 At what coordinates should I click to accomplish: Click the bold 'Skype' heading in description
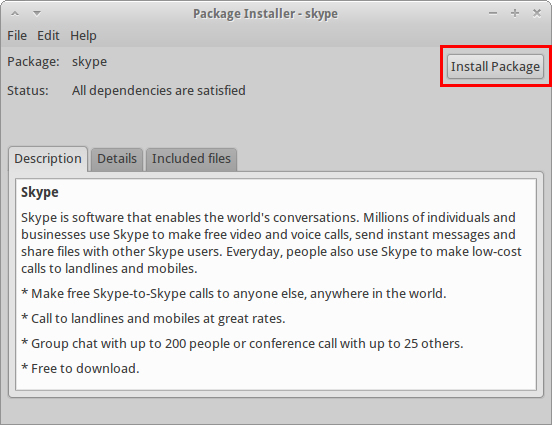[40, 192]
